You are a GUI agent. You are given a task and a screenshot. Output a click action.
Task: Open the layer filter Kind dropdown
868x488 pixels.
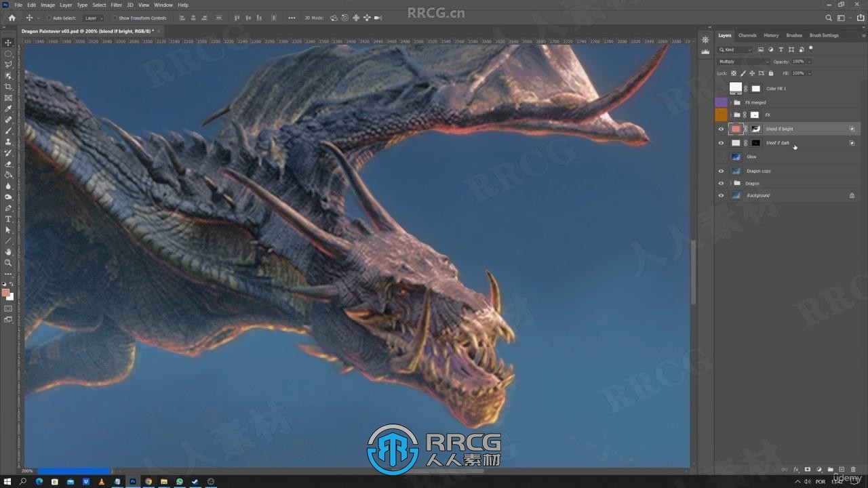[x=735, y=49]
